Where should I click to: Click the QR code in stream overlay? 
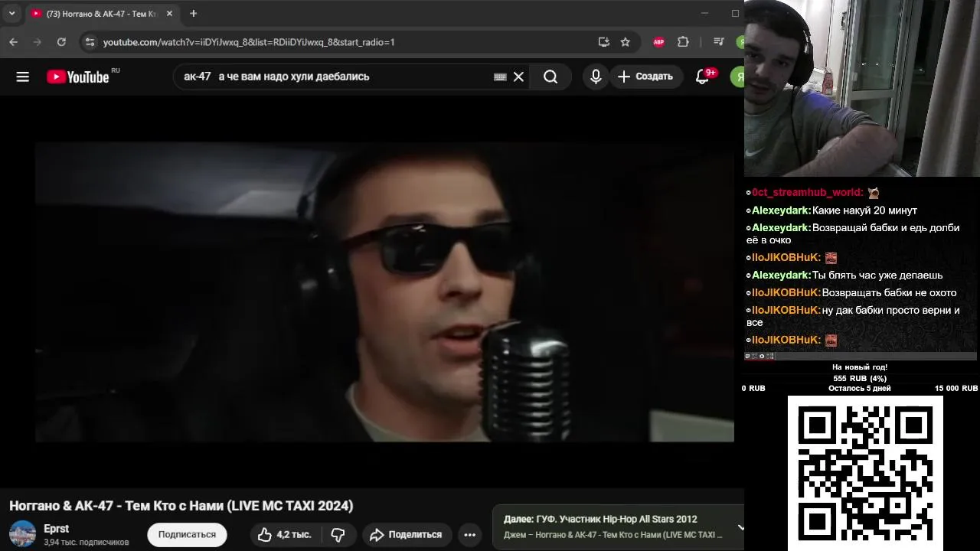tap(865, 473)
